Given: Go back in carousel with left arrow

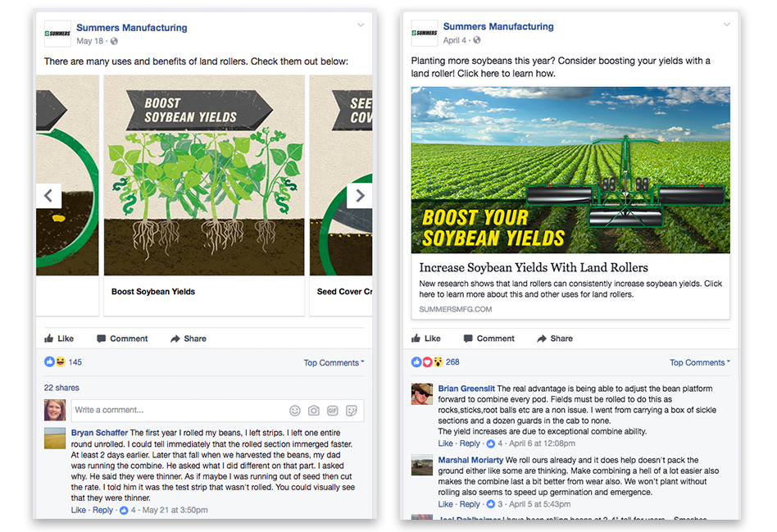Looking at the screenshot, I should [x=48, y=196].
